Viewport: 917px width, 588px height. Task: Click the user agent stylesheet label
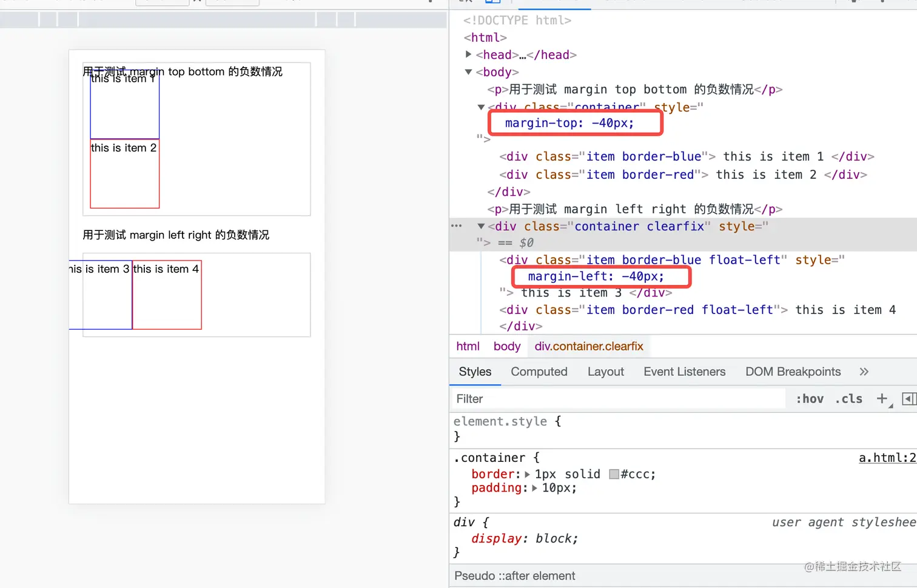[844, 522]
